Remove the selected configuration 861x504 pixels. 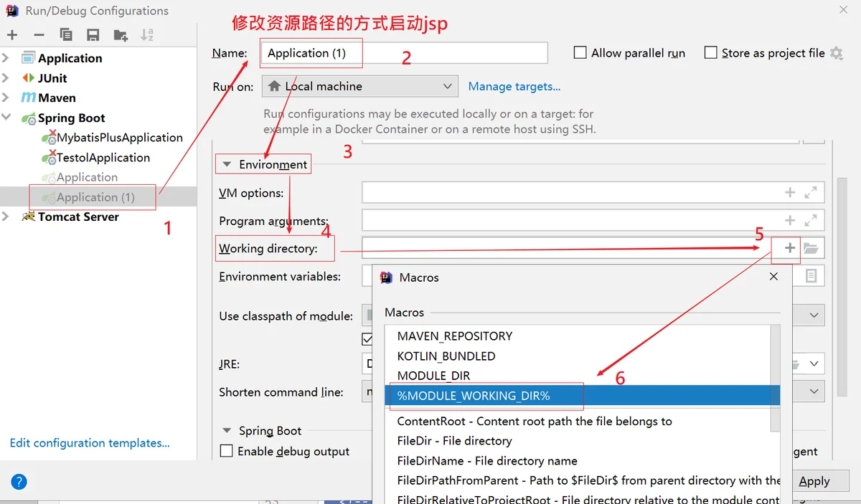coord(39,35)
